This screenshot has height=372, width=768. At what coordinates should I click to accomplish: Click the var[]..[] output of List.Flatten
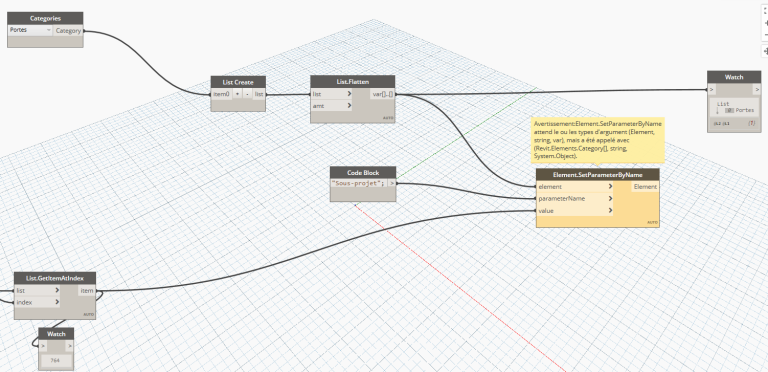tap(382, 94)
